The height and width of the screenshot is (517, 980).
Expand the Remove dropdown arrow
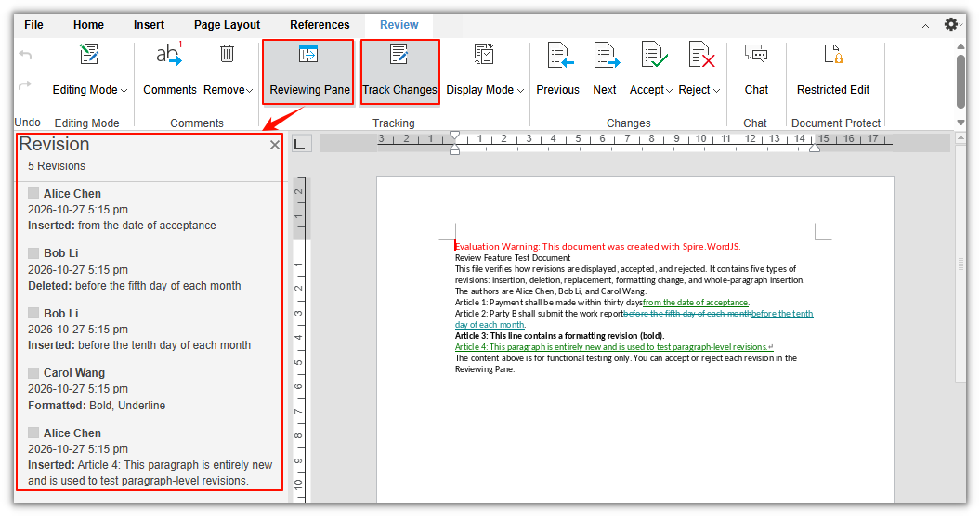click(249, 91)
